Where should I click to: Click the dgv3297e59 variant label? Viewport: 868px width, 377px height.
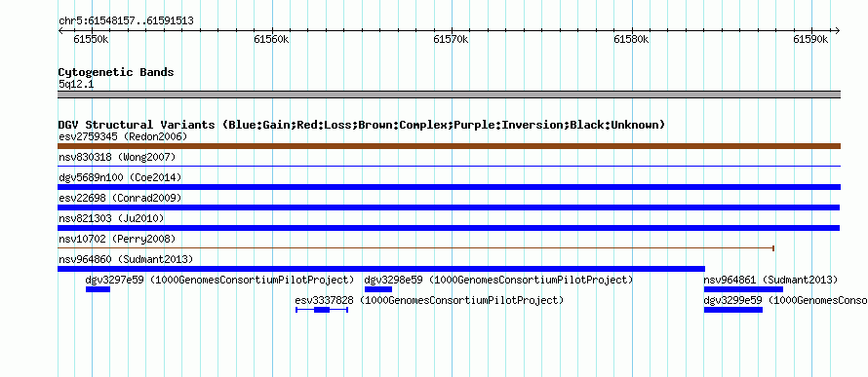point(219,280)
